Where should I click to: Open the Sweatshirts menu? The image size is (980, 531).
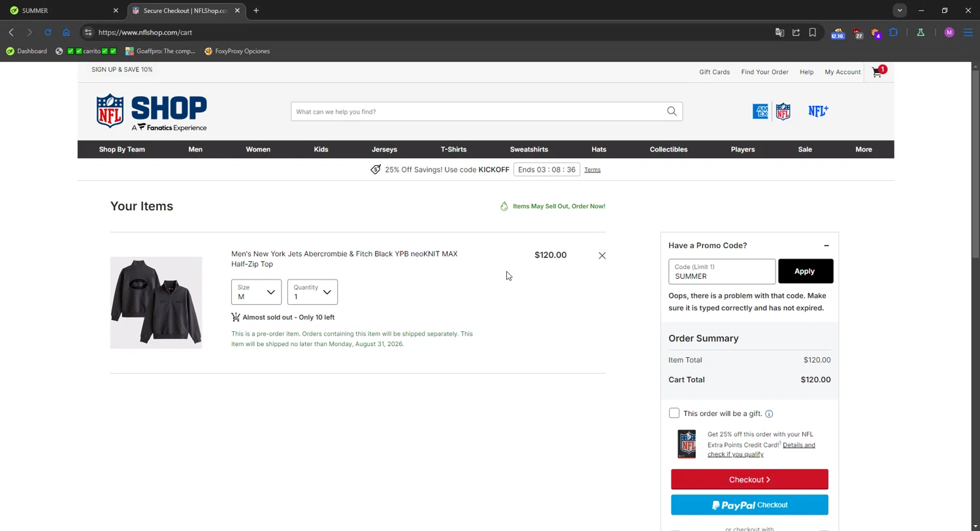[x=529, y=150]
